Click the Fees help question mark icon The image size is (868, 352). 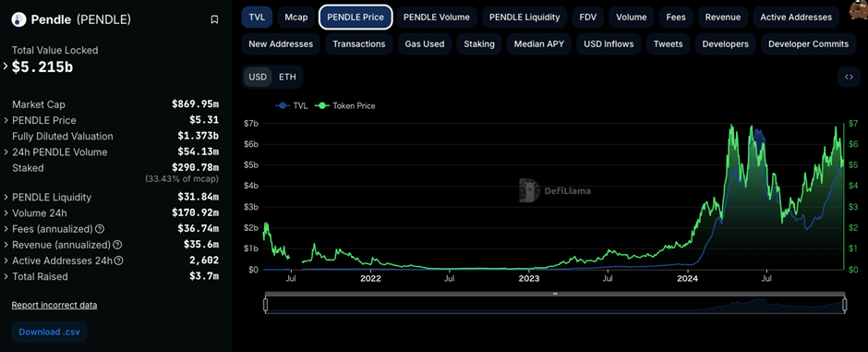point(100,228)
